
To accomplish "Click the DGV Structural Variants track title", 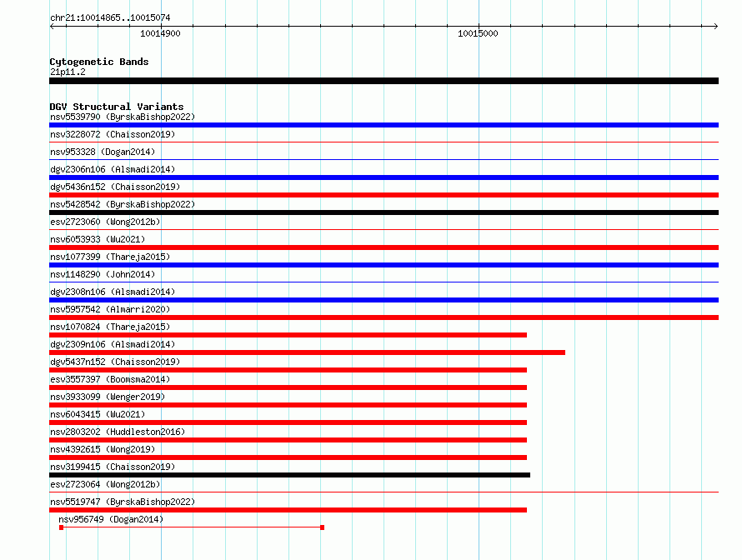I will (117, 107).
